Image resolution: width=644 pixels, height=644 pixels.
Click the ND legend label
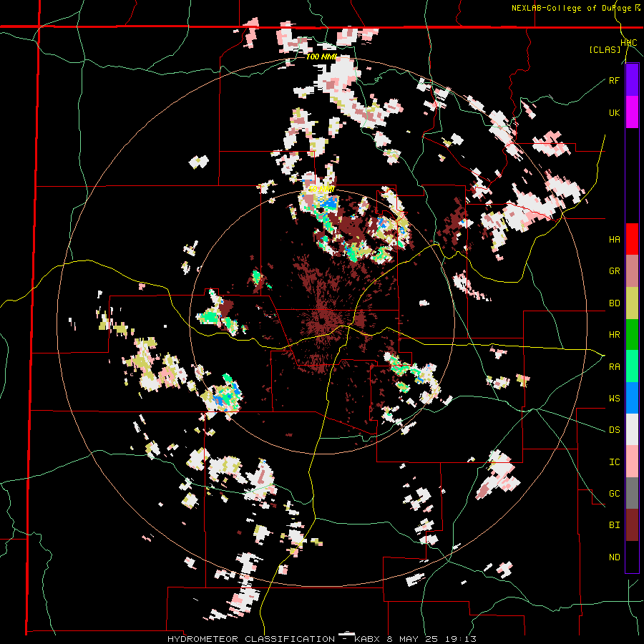pos(614,557)
